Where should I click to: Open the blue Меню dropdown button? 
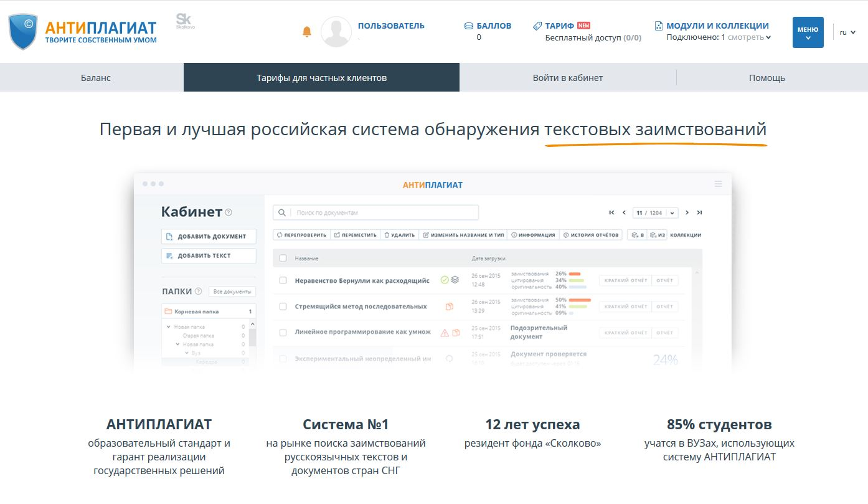[x=808, y=32]
